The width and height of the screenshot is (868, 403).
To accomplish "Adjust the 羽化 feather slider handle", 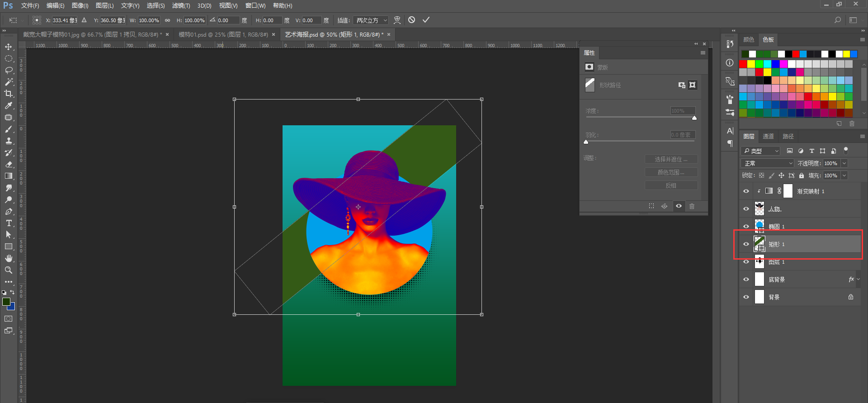I will [x=586, y=142].
